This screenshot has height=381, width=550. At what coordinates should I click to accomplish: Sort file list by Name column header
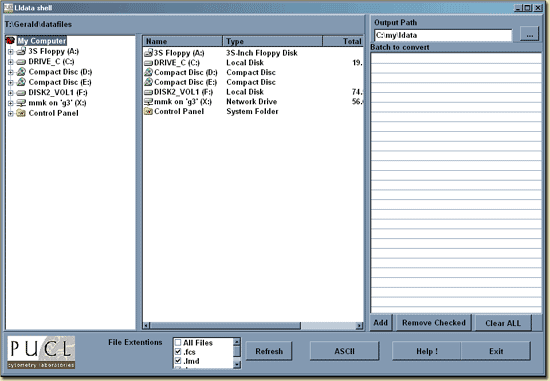point(182,41)
